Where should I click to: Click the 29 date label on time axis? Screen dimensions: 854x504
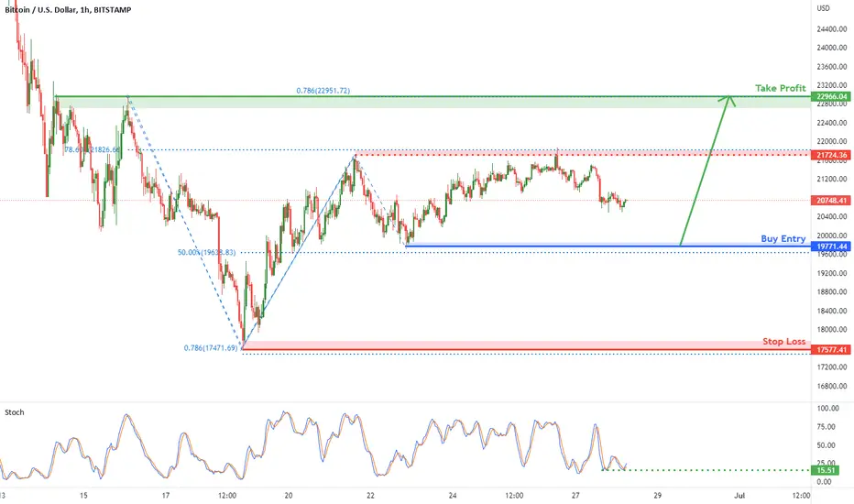[x=657, y=495]
